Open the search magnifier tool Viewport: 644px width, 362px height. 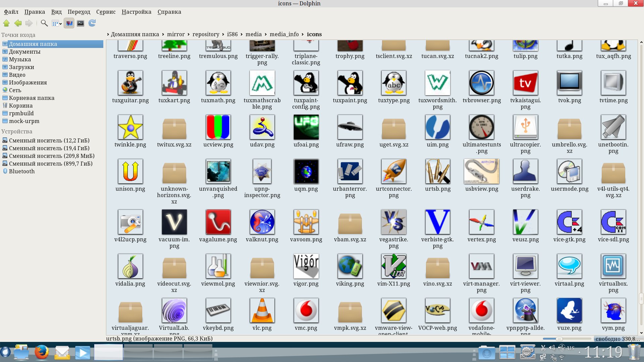pyautogui.click(x=44, y=23)
